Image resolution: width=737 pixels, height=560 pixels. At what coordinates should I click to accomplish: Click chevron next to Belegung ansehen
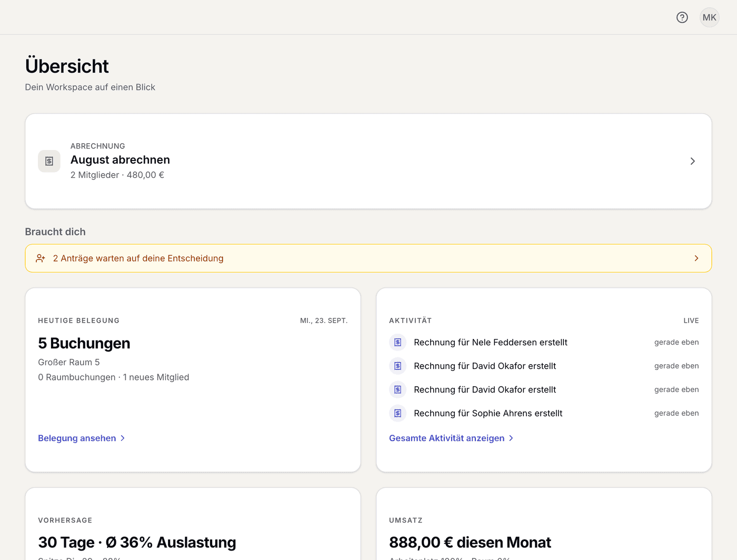click(123, 438)
